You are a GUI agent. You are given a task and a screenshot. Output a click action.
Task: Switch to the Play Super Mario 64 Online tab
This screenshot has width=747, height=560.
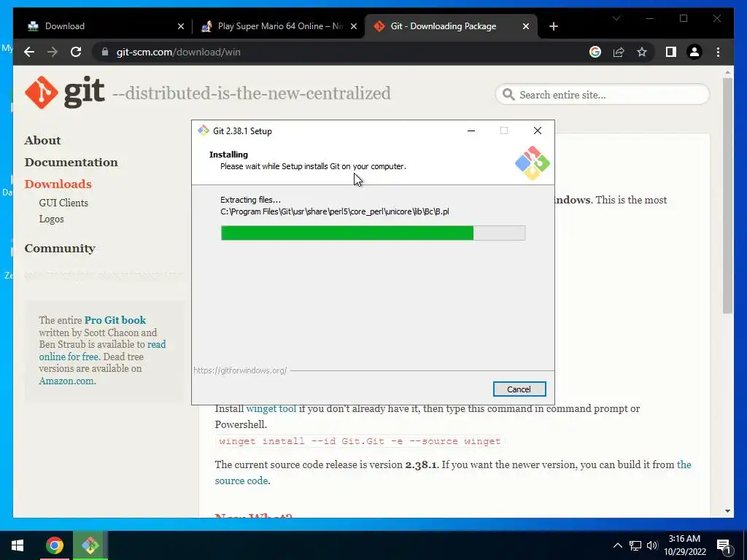point(280,27)
